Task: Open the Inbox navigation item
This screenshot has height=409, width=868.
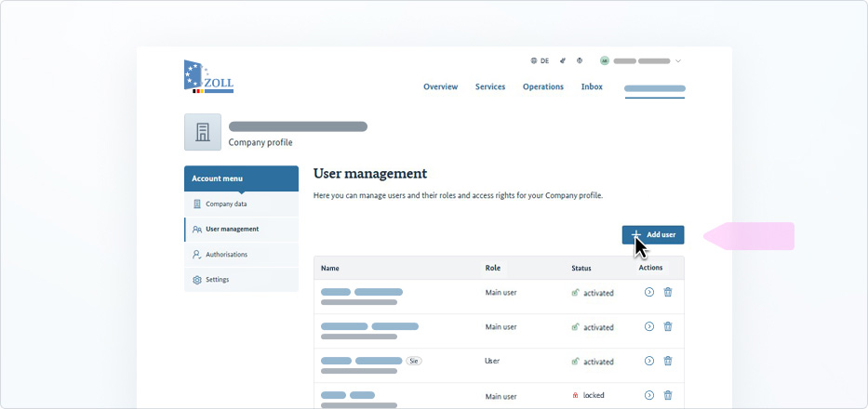Action: (x=592, y=86)
